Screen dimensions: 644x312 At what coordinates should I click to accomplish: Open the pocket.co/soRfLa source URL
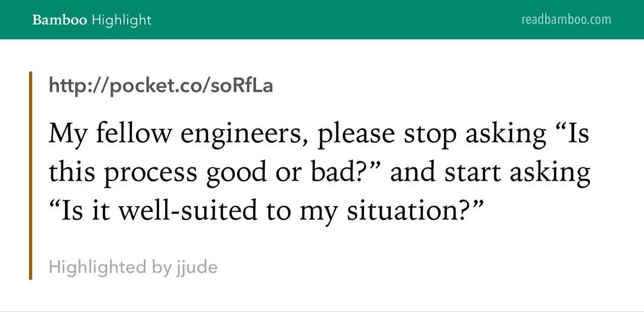[160, 86]
